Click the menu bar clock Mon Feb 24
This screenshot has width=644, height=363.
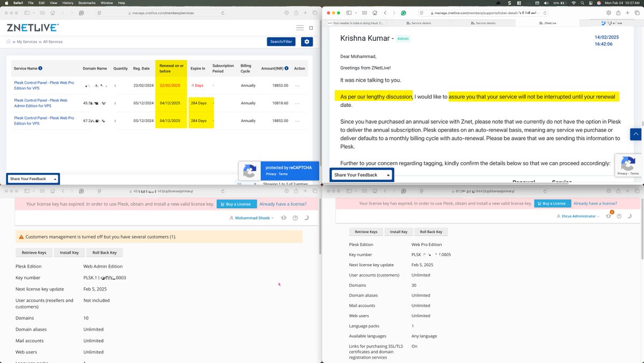623,3
